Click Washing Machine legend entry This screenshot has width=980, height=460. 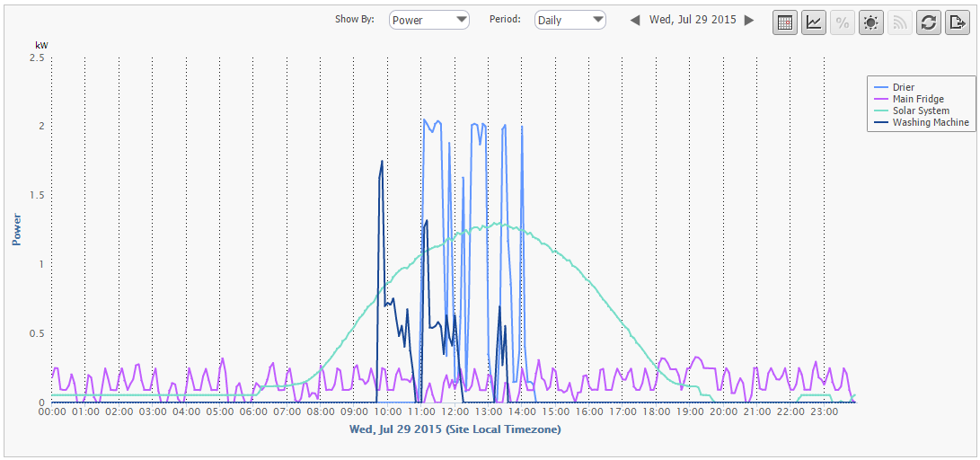[930, 122]
